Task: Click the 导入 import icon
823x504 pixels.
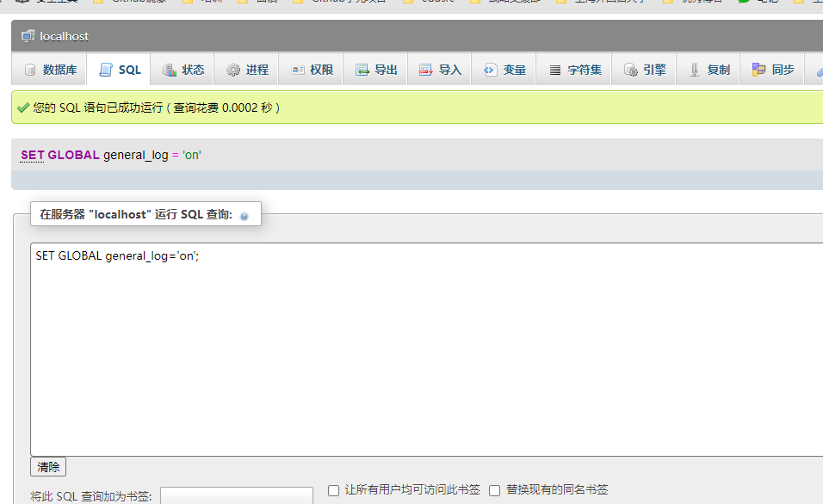Action: pyautogui.click(x=425, y=70)
